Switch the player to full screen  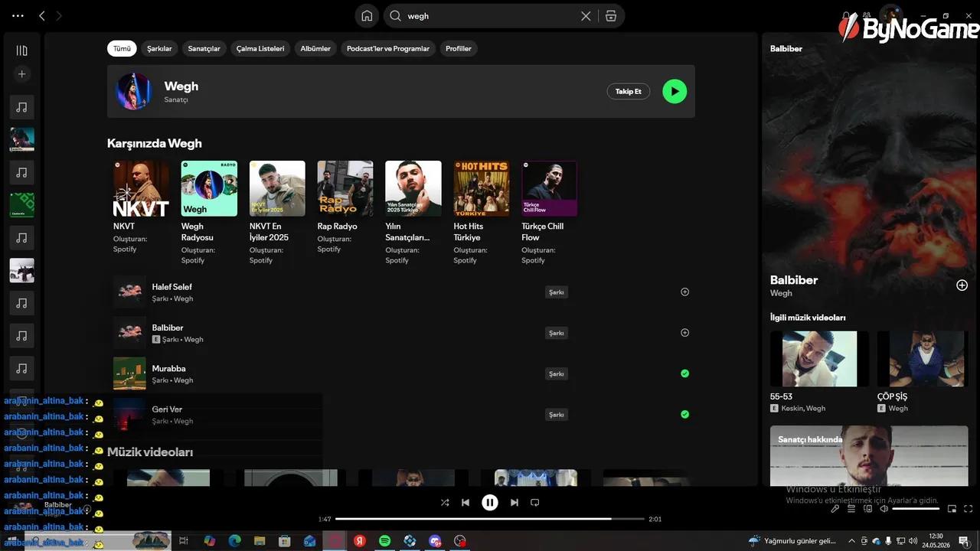(969, 508)
